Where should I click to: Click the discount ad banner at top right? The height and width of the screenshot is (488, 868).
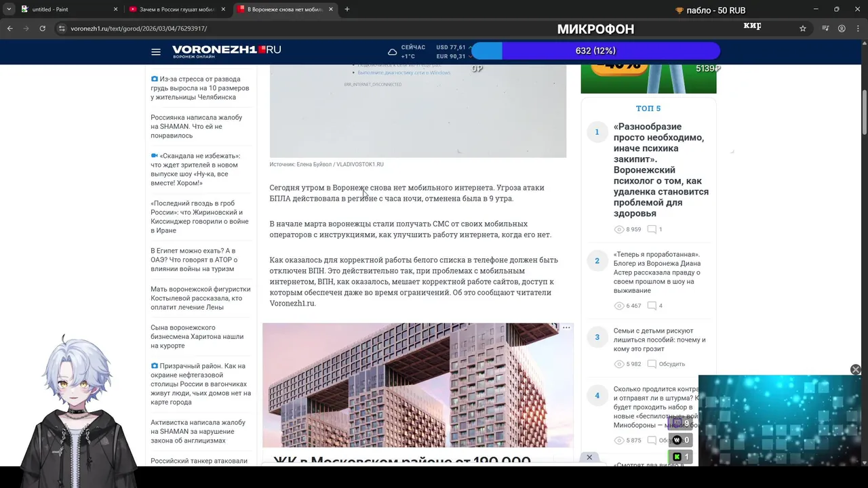pyautogui.click(x=648, y=79)
